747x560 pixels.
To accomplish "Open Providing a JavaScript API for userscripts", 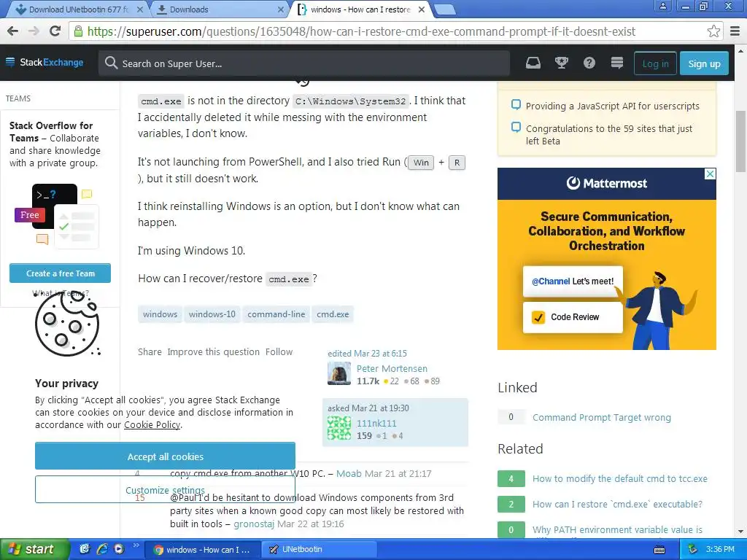I will click(612, 106).
